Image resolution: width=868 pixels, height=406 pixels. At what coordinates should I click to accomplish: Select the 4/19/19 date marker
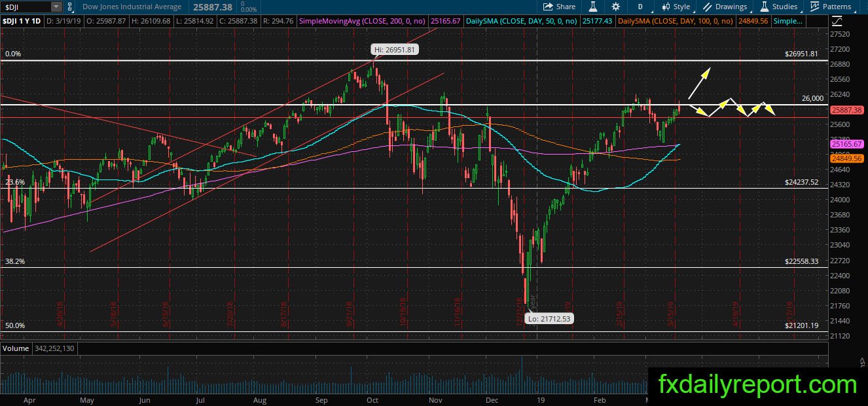tap(736, 314)
